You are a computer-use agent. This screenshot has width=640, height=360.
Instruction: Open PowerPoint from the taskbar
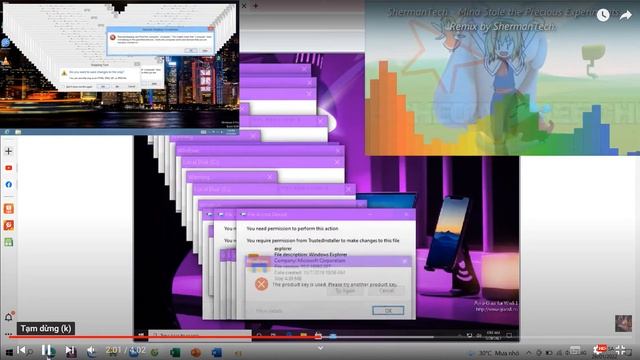(196, 352)
